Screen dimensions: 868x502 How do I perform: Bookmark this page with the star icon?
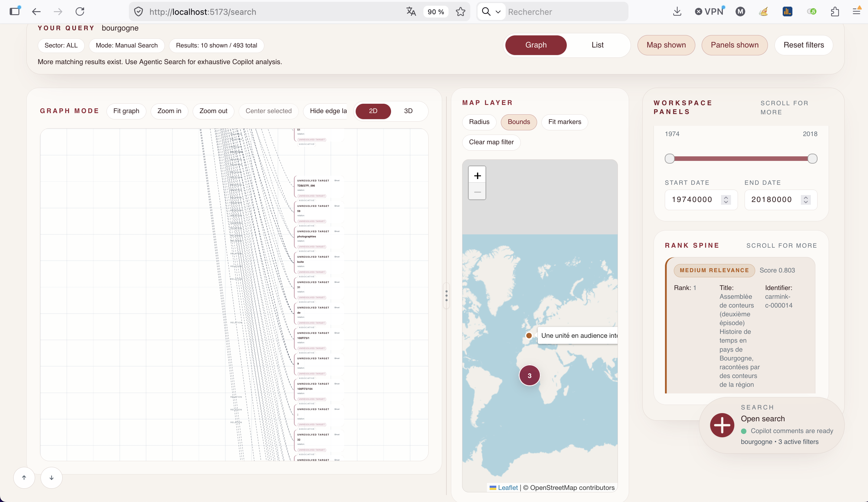(461, 12)
